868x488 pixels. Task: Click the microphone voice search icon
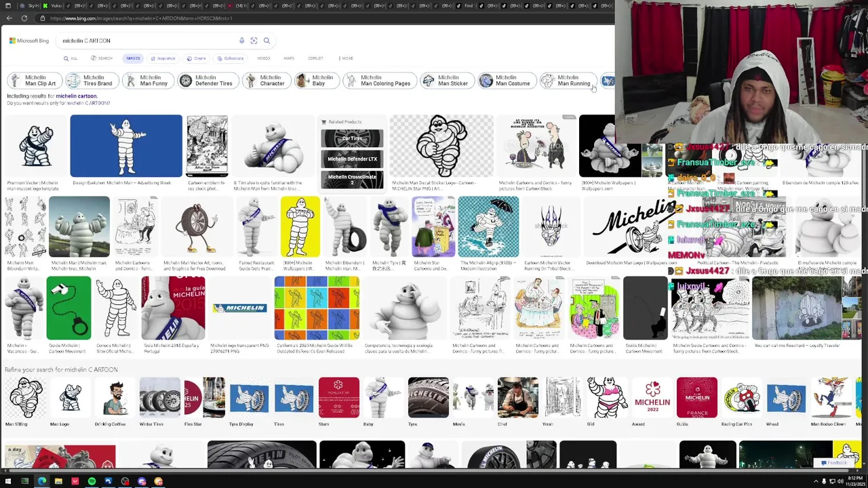coord(241,41)
